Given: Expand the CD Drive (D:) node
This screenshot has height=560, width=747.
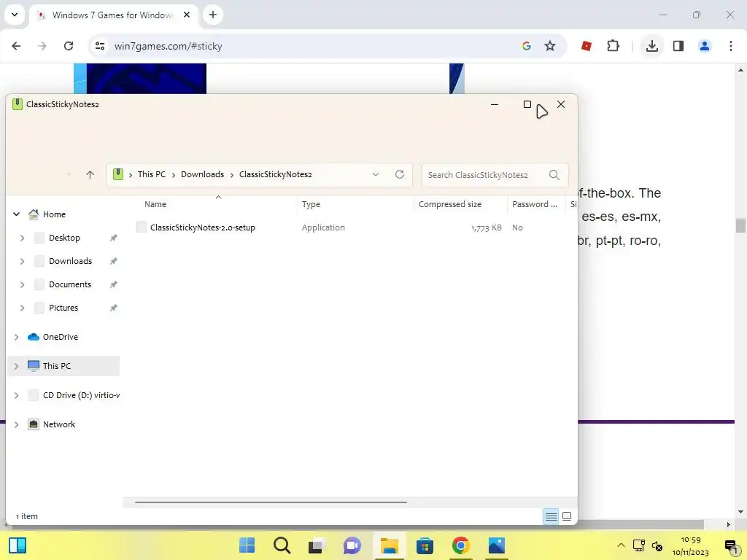Looking at the screenshot, I should click(x=16, y=395).
